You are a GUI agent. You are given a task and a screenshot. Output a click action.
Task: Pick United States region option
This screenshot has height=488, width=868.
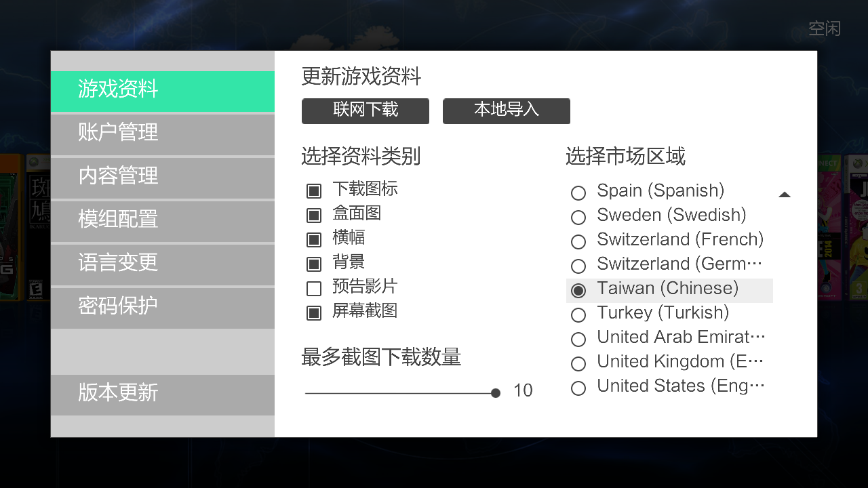point(669,387)
